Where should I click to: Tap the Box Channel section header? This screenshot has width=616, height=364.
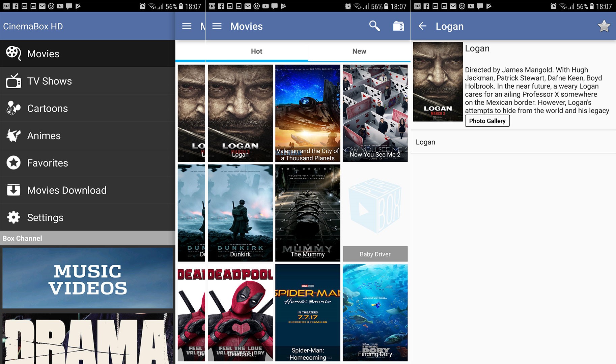click(x=88, y=238)
